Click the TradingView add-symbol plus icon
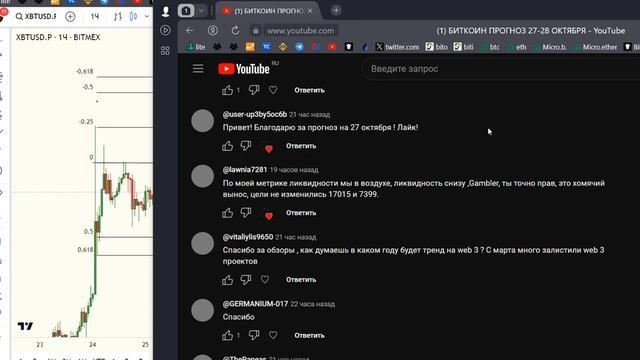Screen dimensions: 640x360 pyautogui.click(x=70, y=16)
